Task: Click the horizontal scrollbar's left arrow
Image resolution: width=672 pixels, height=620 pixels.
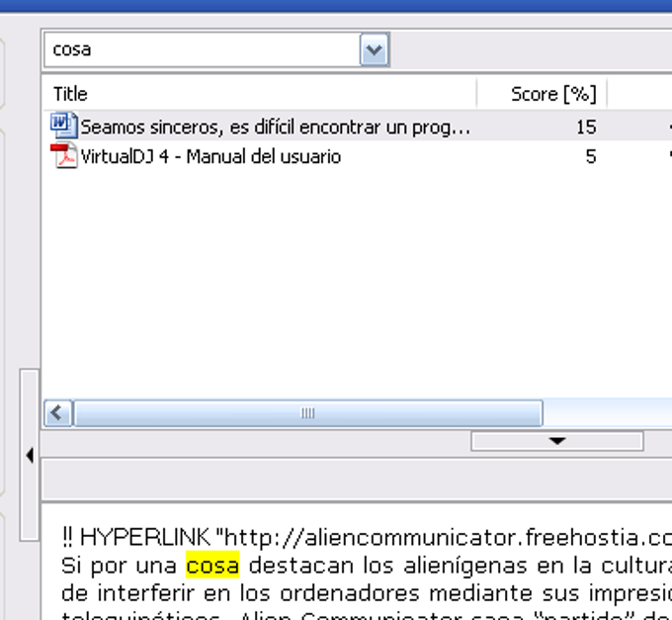Action: click(x=58, y=413)
